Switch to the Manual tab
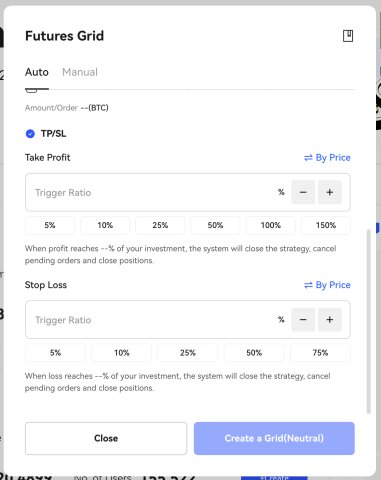Image resolution: width=381 pixels, height=480 pixels. (x=80, y=72)
